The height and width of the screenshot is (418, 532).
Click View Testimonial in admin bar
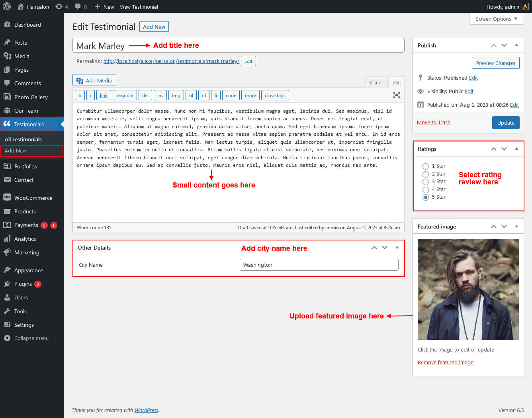coord(139,7)
